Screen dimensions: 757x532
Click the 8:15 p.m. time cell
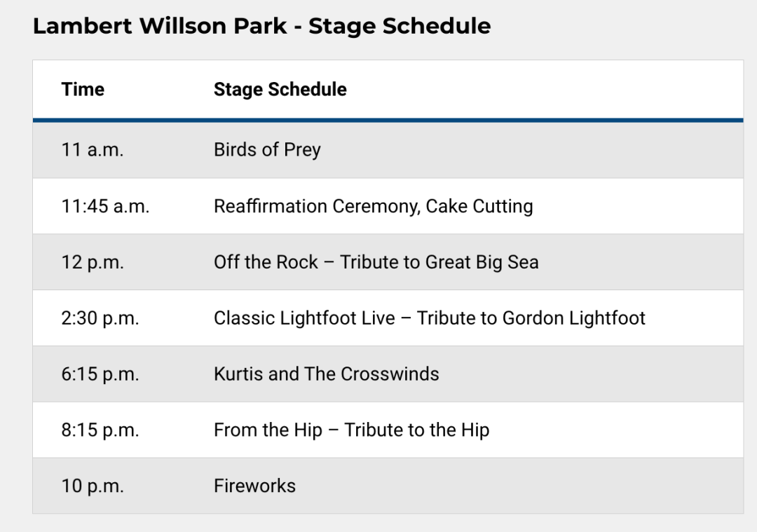[100, 430]
